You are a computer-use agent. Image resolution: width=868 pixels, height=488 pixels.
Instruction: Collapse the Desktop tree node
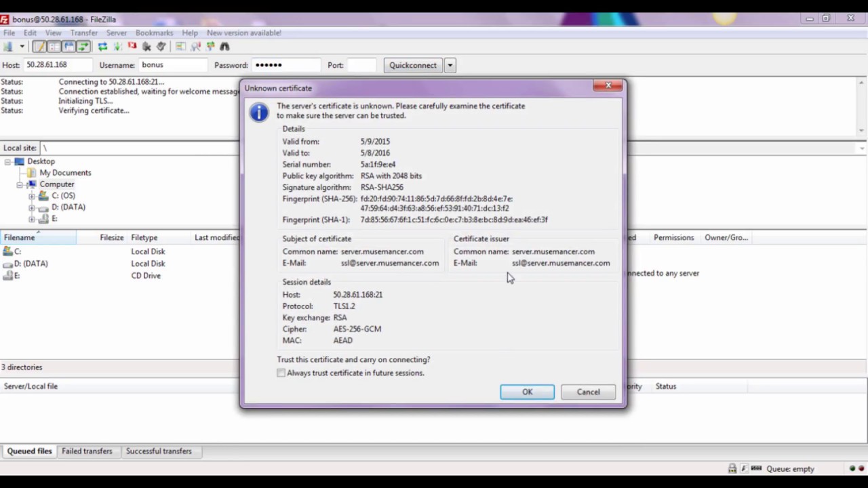click(x=7, y=161)
